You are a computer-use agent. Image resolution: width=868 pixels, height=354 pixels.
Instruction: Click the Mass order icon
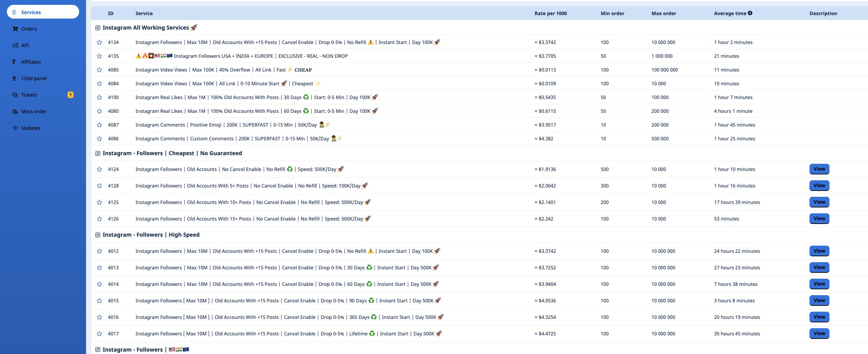coord(15,111)
